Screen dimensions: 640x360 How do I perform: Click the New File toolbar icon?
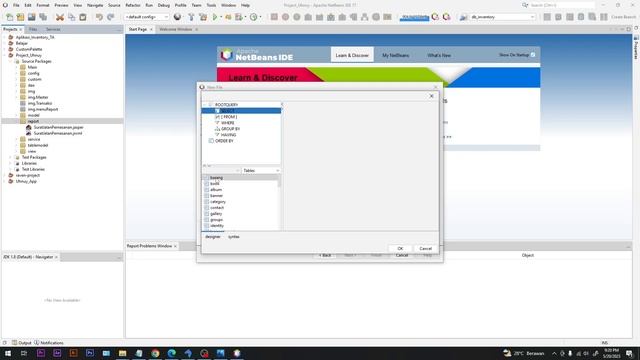click(x=9, y=17)
